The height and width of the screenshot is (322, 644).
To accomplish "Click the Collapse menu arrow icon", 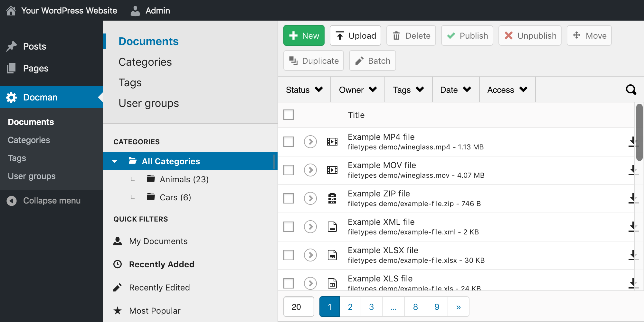I will [12, 201].
